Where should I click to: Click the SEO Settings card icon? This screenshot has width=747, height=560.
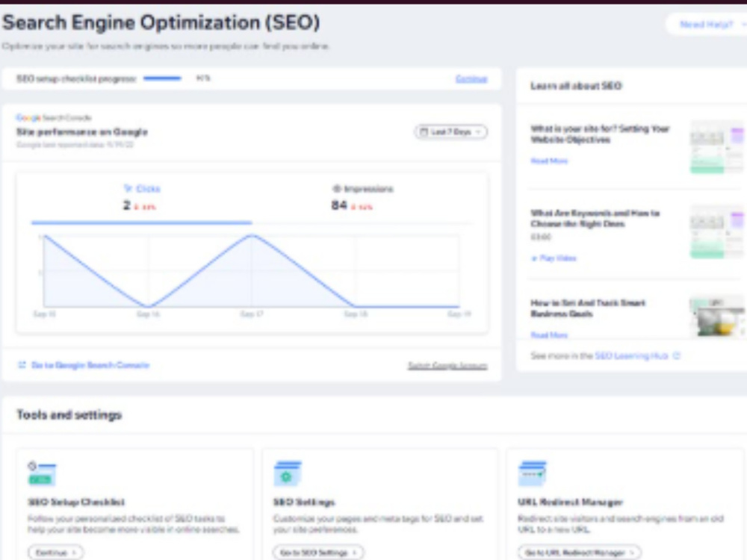(288, 473)
